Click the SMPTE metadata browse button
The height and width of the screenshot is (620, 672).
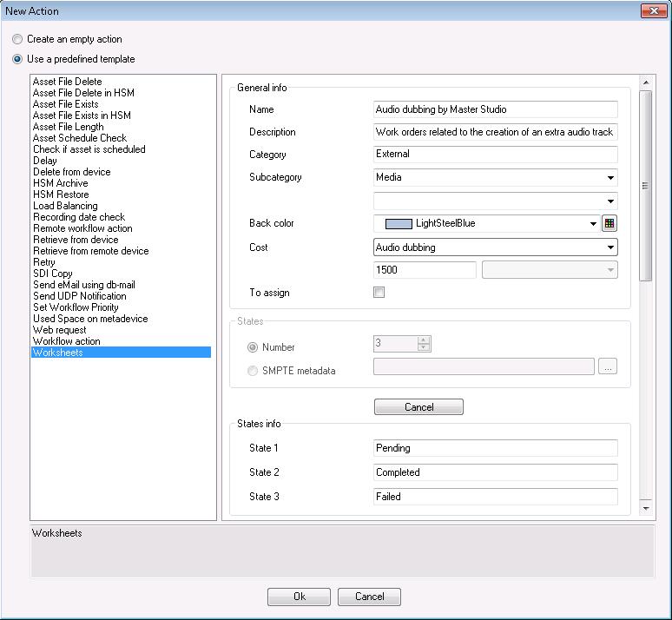(608, 367)
